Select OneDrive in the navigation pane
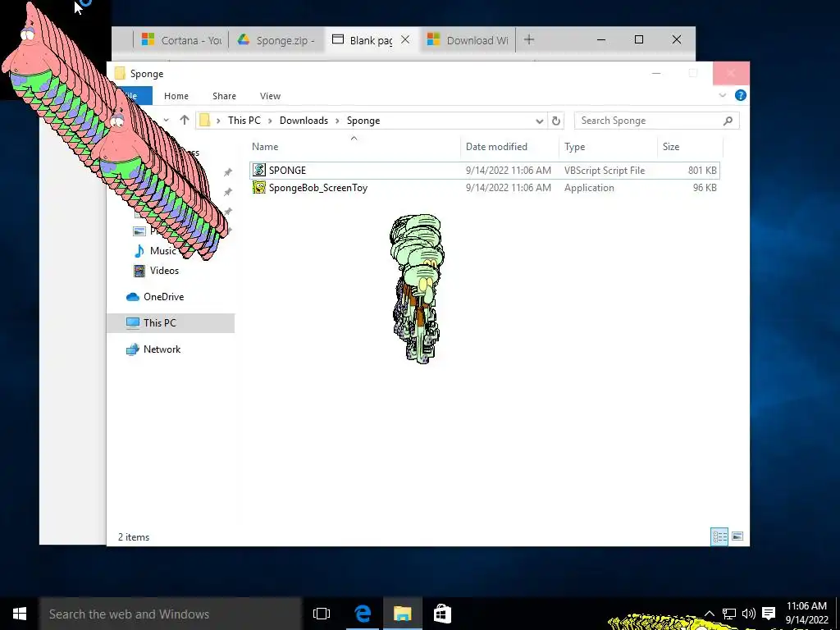840x630 pixels. (163, 297)
